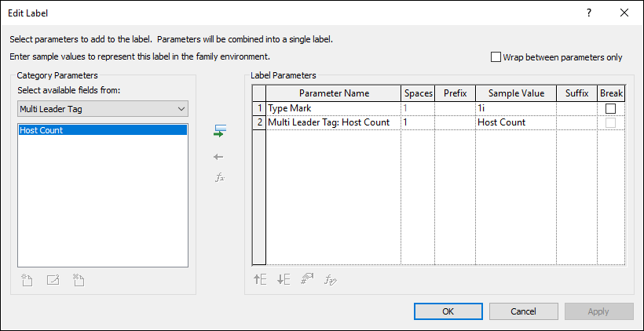The image size is (644, 331).
Task: Click the Help question mark in title bar
Action: [589, 13]
